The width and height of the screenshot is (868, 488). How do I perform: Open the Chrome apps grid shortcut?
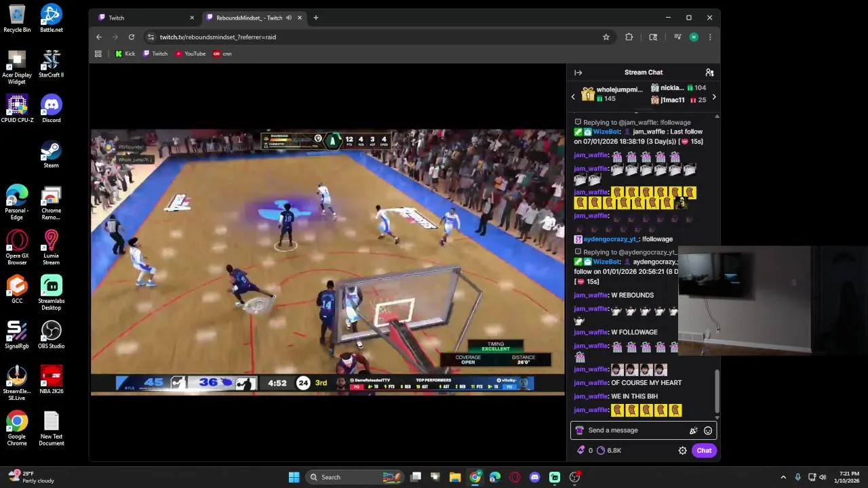(x=98, y=54)
